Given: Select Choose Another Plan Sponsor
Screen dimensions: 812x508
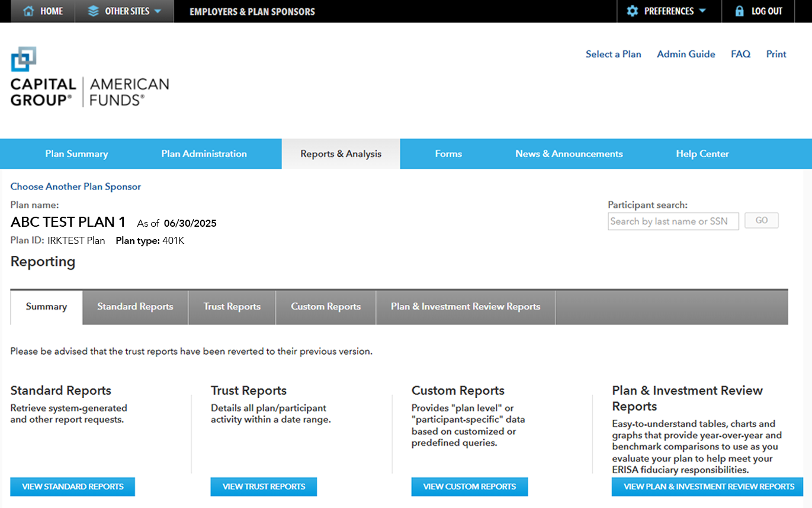Looking at the screenshot, I should 75,187.
